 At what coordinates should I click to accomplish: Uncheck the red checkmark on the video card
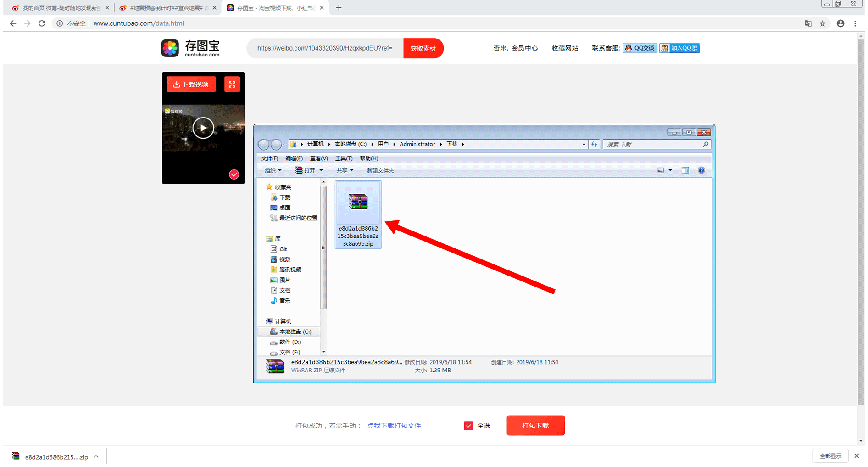234,174
